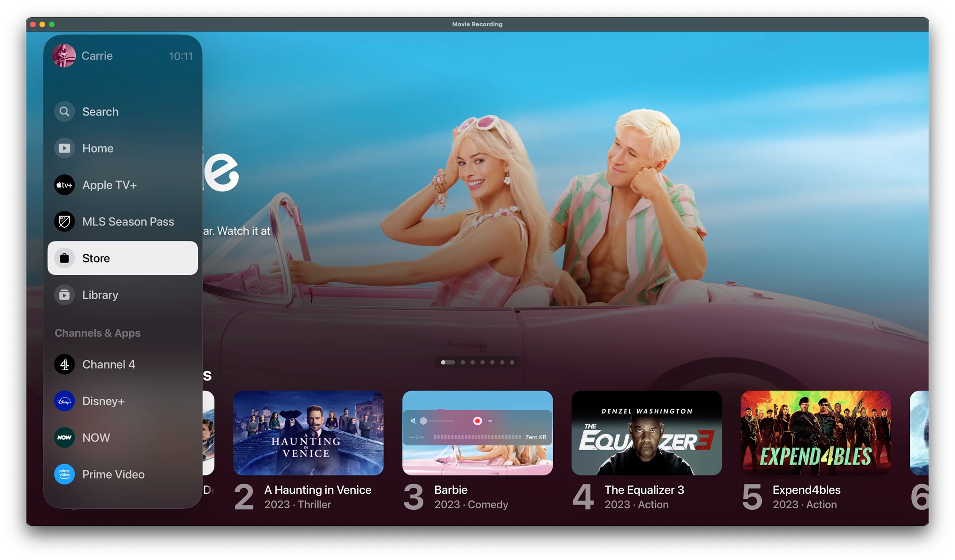Select NOW channel icon in sidebar
This screenshot has height=560, width=955.
(x=64, y=436)
